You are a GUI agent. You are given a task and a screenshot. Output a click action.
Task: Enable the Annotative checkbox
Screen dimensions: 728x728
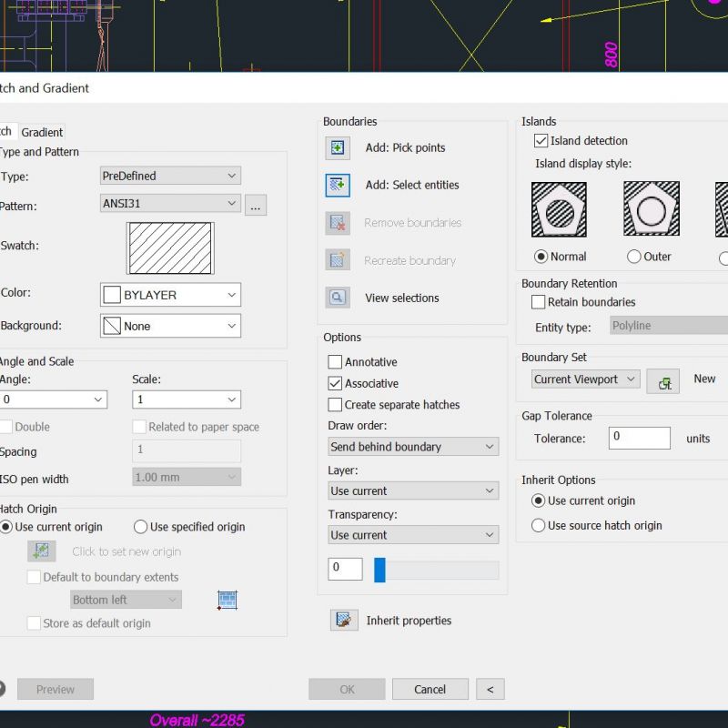point(335,362)
